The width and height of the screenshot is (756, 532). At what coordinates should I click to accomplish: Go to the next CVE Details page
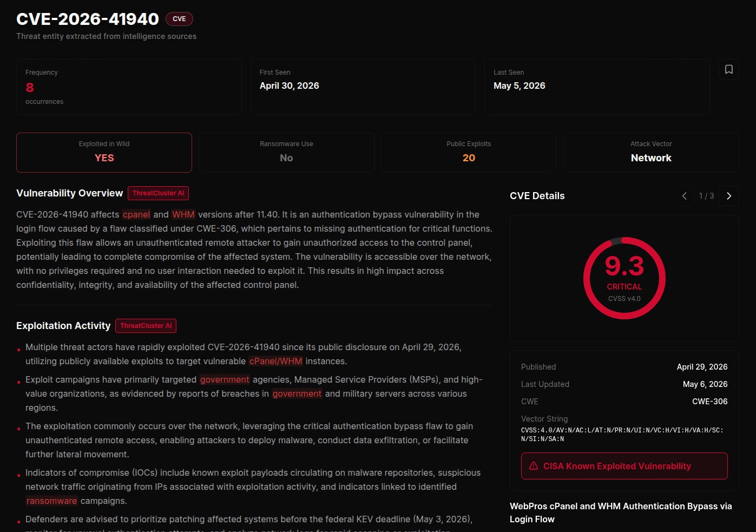tap(729, 196)
